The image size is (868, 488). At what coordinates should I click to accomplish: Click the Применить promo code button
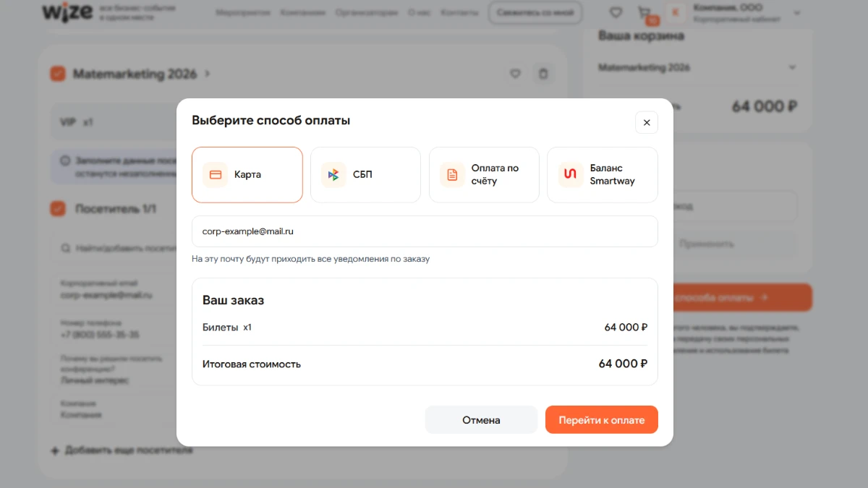[735, 244]
